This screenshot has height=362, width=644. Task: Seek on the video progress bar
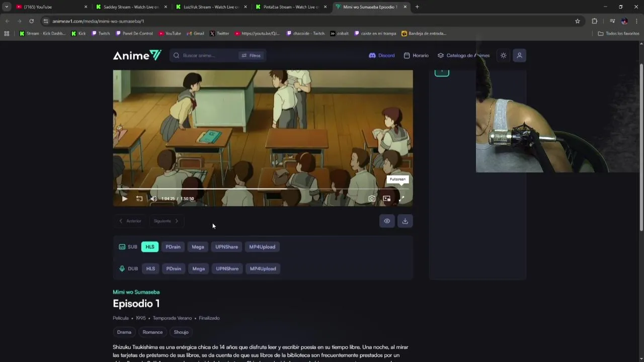(x=262, y=189)
